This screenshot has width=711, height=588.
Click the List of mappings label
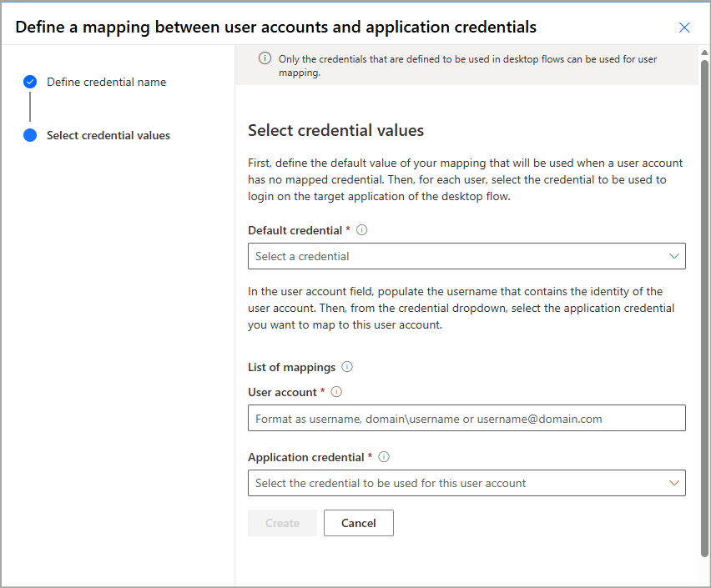(x=291, y=367)
